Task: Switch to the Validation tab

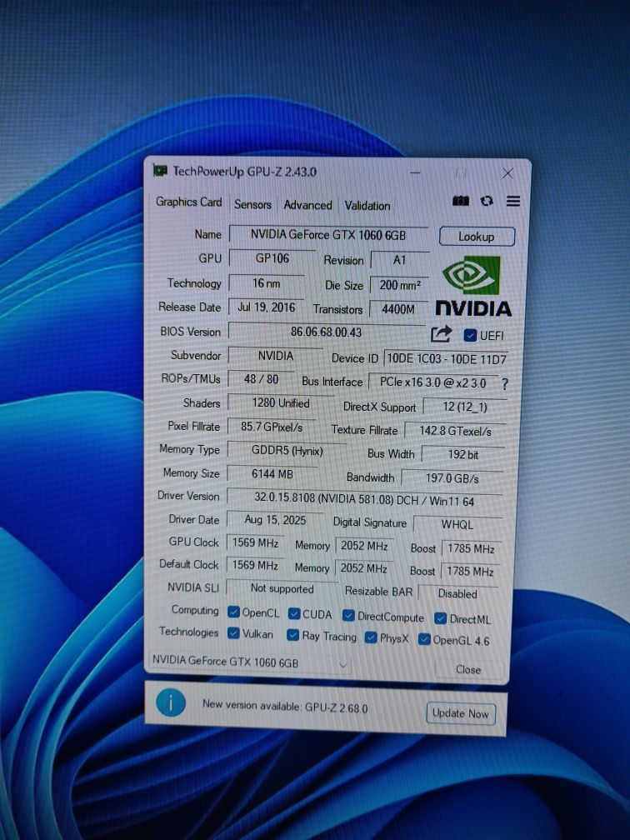Action: (367, 206)
